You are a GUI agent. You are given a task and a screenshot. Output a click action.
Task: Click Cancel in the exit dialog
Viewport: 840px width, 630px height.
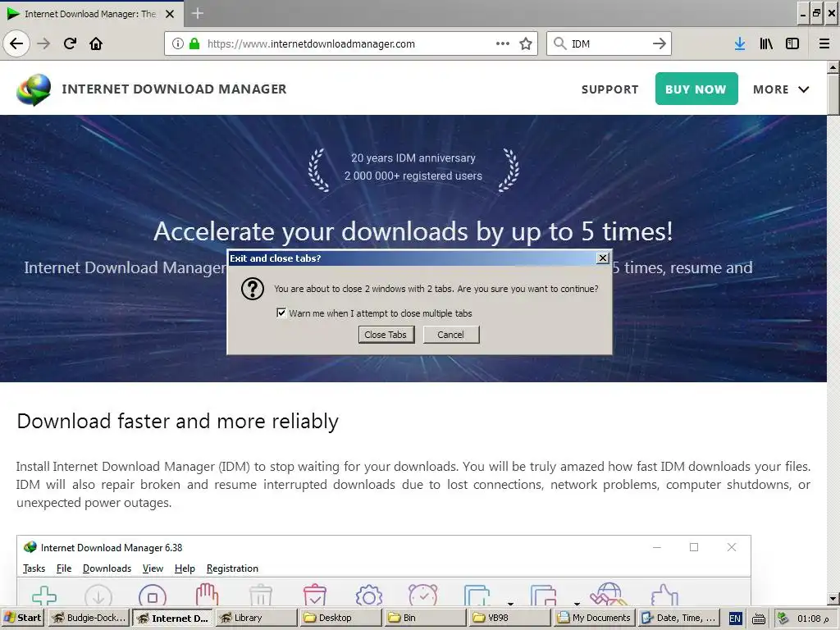click(x=450, y=335)
